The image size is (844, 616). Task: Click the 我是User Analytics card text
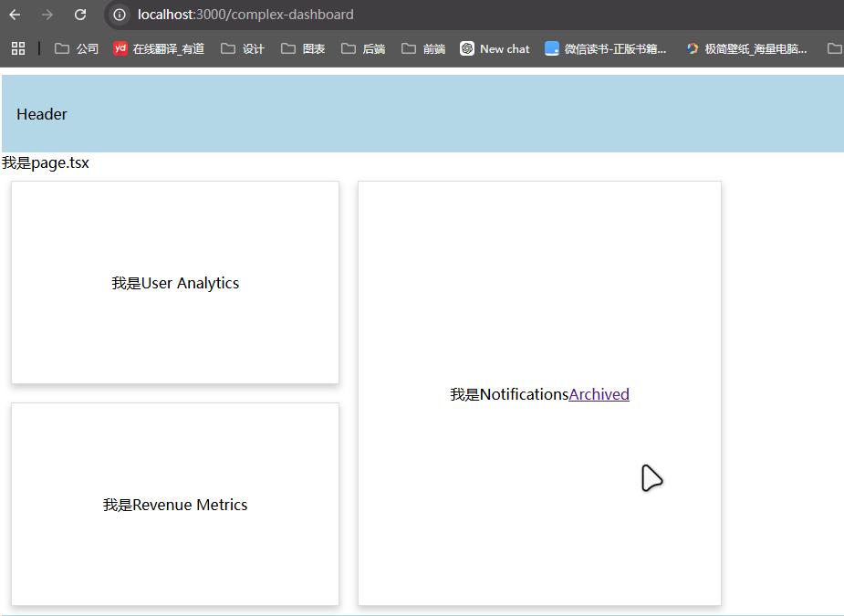click(x=175, y=283)
